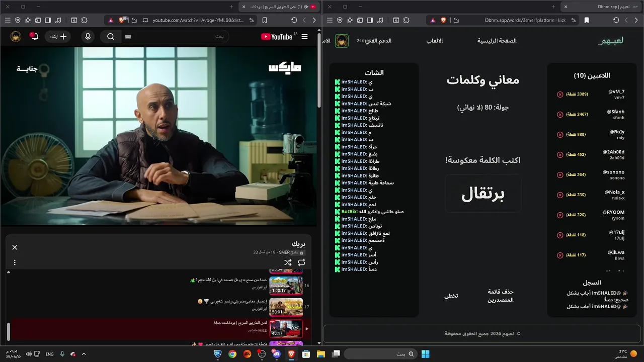Image resolution: width=644 pixels, height=362 pixels.
Task: Remove player @RYOOM from list
Action: coord(560,215)
